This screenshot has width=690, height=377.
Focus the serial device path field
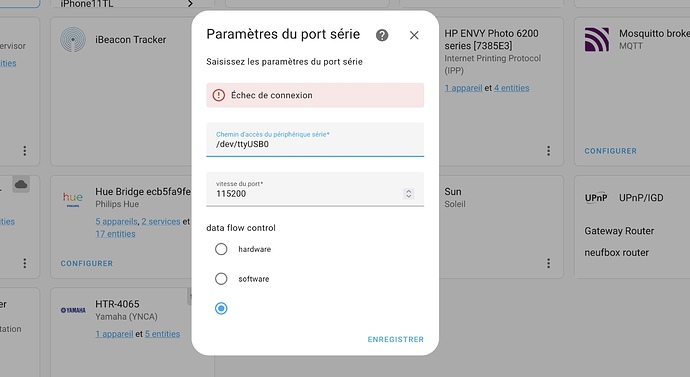(x=315, y=139)
